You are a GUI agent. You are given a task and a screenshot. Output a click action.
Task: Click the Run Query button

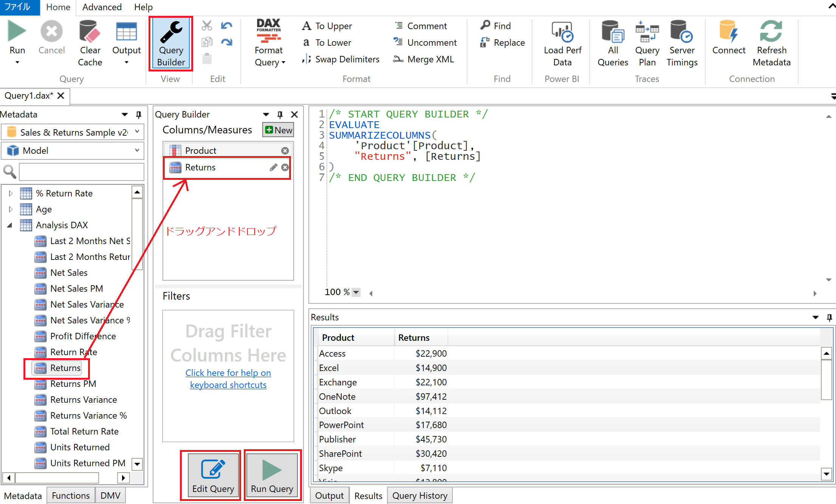pyautogui.click(x=272, y=475)
